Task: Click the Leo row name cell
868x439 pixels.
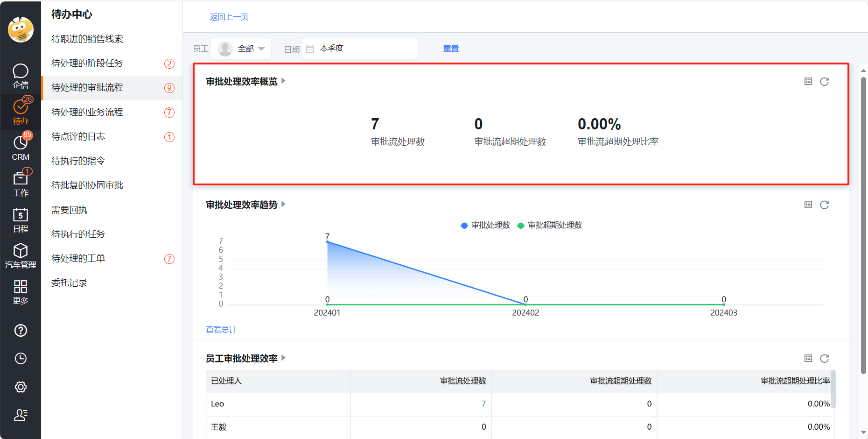Action: click(278, 404)
